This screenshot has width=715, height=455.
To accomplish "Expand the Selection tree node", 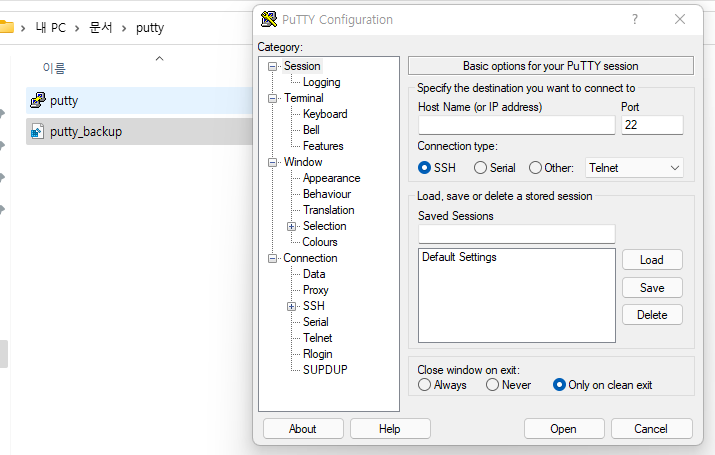I will pos(291,227).
